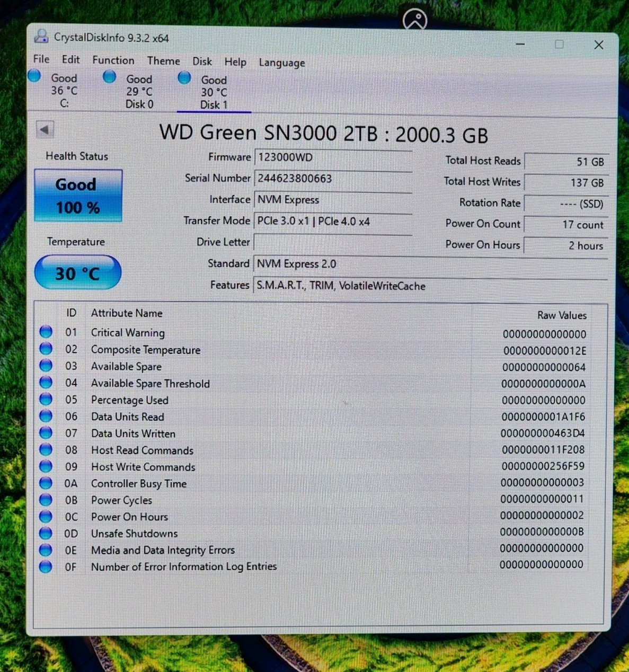The image size is (629, 672).
Task: Click status orb of Host Read Commands row
Action: pyautogui.click(x=46, y=449)
